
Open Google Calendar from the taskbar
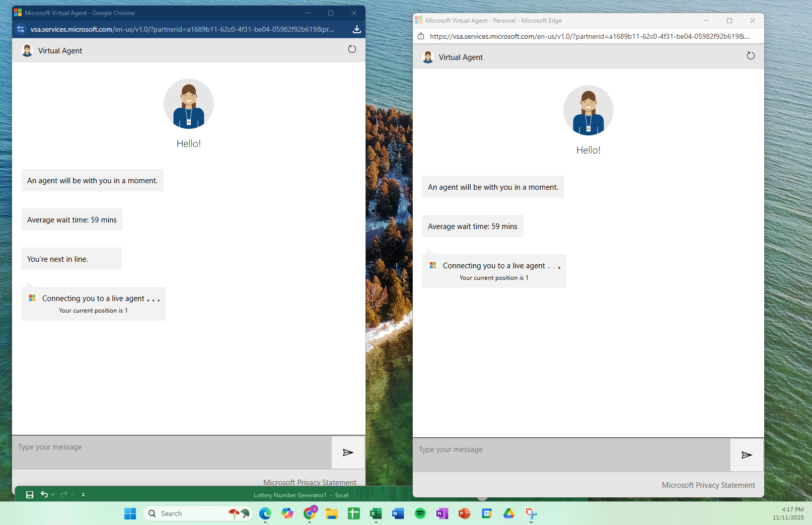pyautogui.click(x=487, y=513)
